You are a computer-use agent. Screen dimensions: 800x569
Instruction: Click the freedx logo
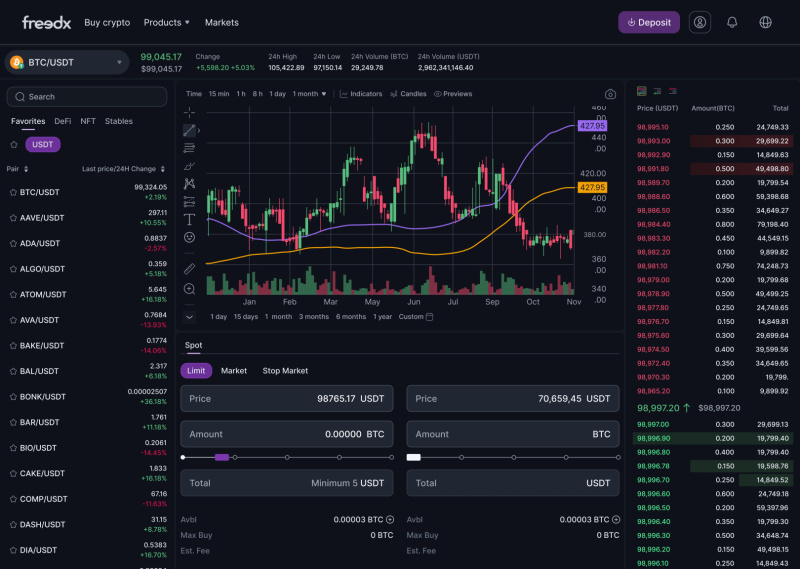[46, 22]
